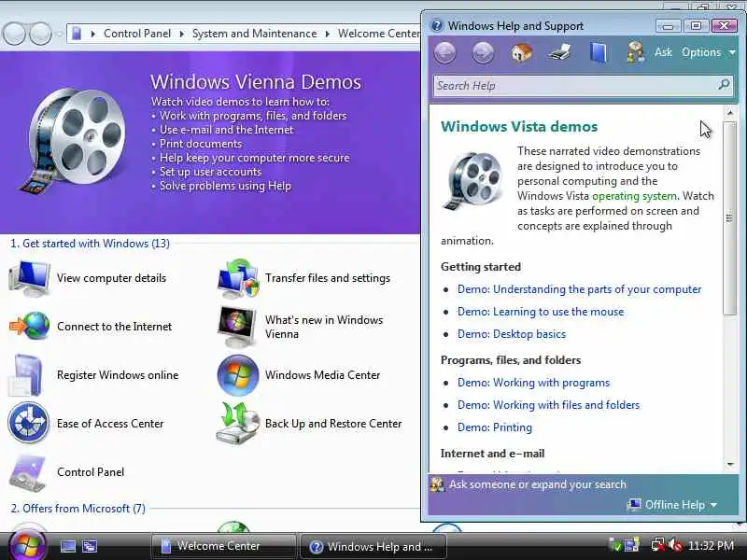Open Demo: Working with programs link
The width and height of the screenshot is (747, 560).
[x=533, y=383]
